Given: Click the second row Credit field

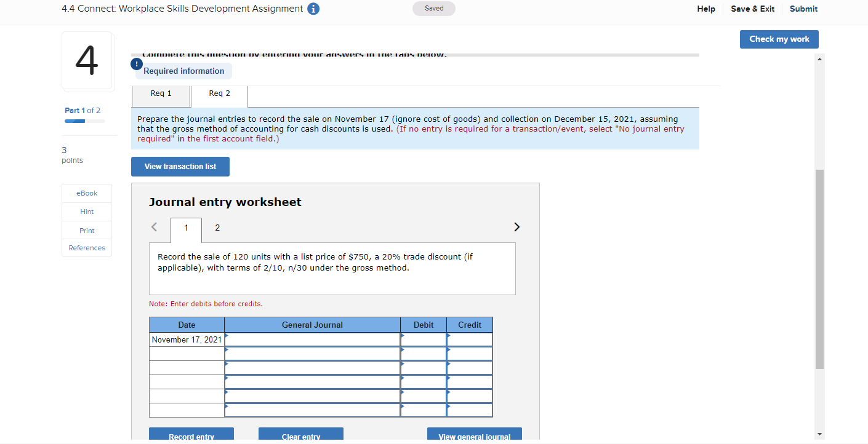Looking at the screenshot, I should [470, 354].
